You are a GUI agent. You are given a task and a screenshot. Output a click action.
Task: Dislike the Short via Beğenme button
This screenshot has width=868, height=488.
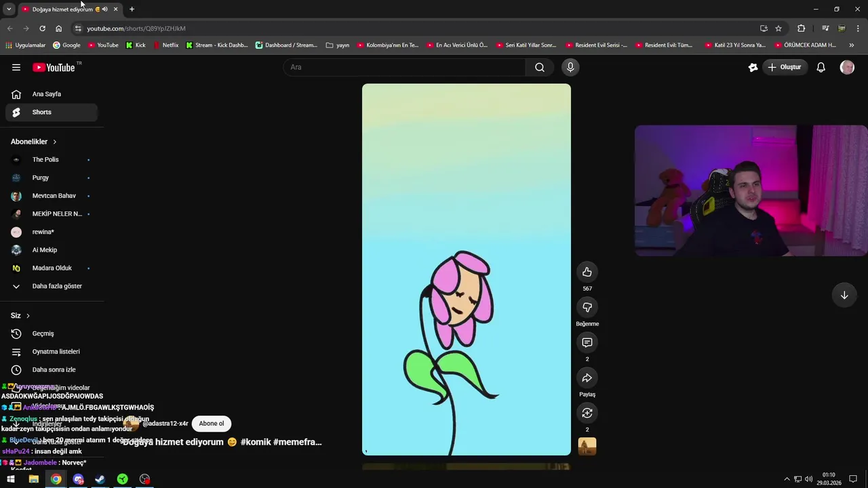click(x=587, y=308)
